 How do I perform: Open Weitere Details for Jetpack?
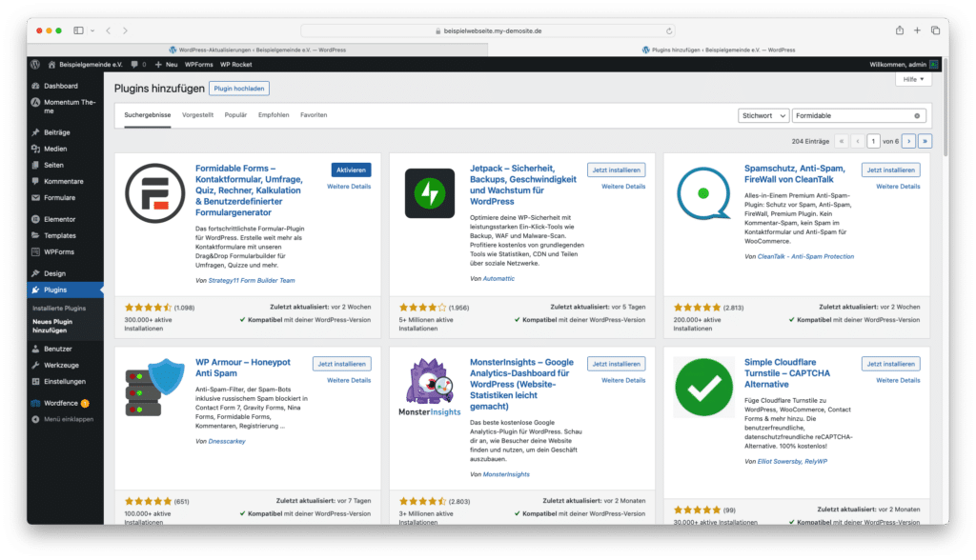point(623,187)
